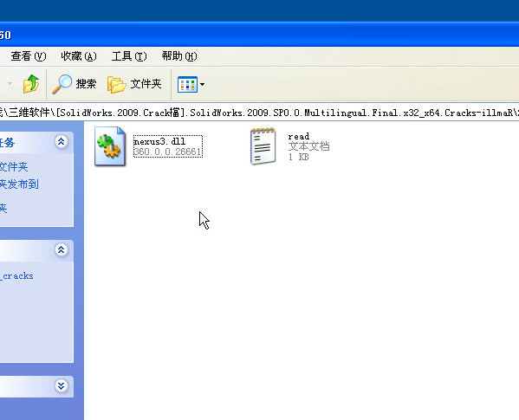Click the 文件夹 toolbar label
Viewport: 519px width, 420px height.
[x=146, y=84]
